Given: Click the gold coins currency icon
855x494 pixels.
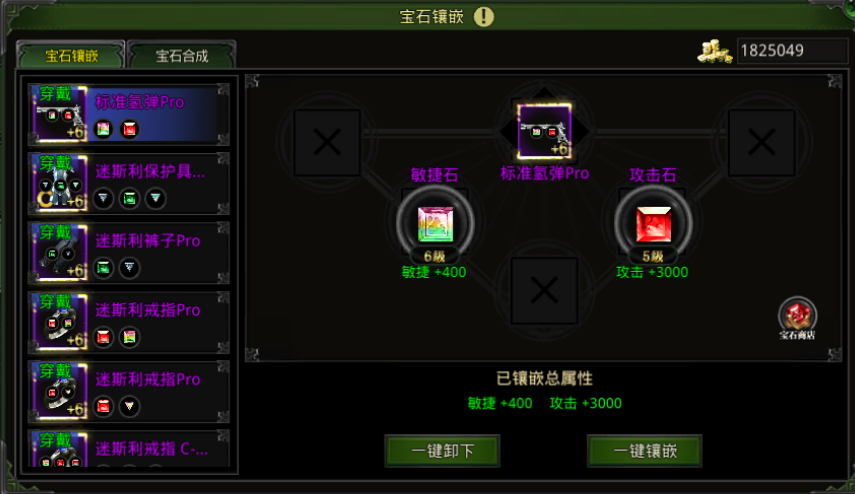Looking at the screenshot, I should click(715, 51).
